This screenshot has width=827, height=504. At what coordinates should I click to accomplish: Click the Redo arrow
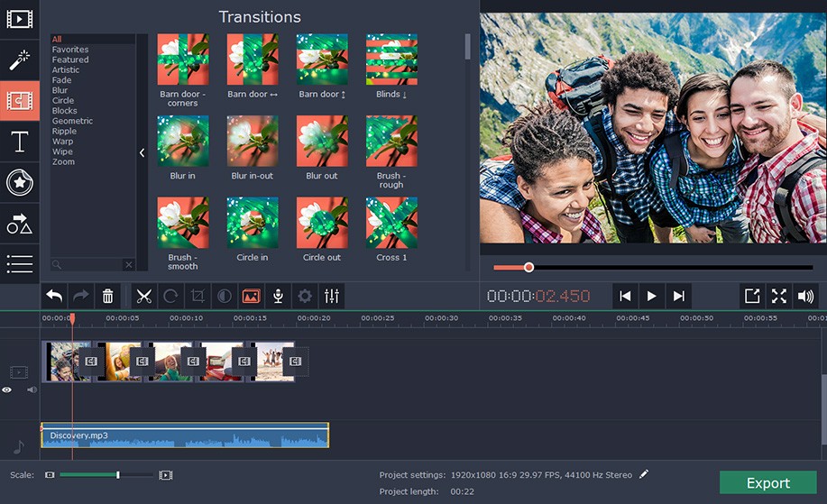(x=80, y=297)
